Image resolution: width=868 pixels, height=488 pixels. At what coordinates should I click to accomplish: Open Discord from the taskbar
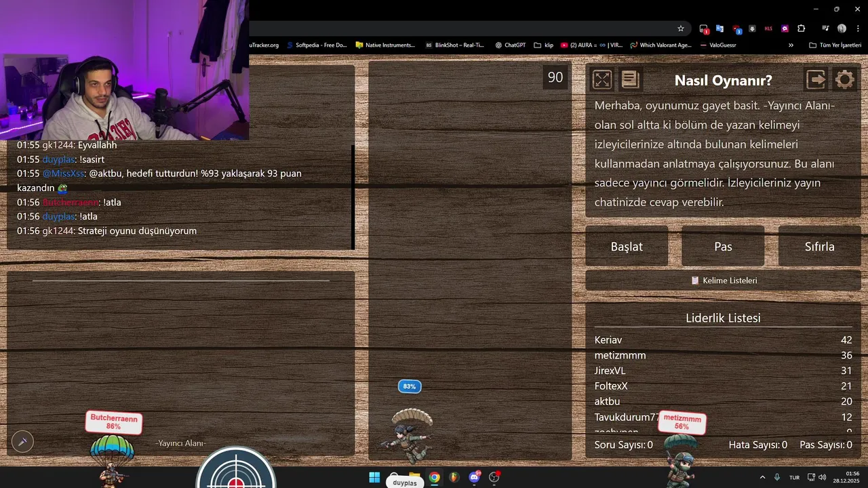474,477
